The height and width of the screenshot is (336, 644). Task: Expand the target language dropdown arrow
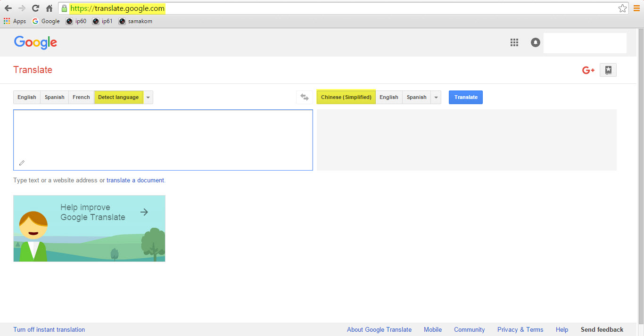(x=436, y=97)
